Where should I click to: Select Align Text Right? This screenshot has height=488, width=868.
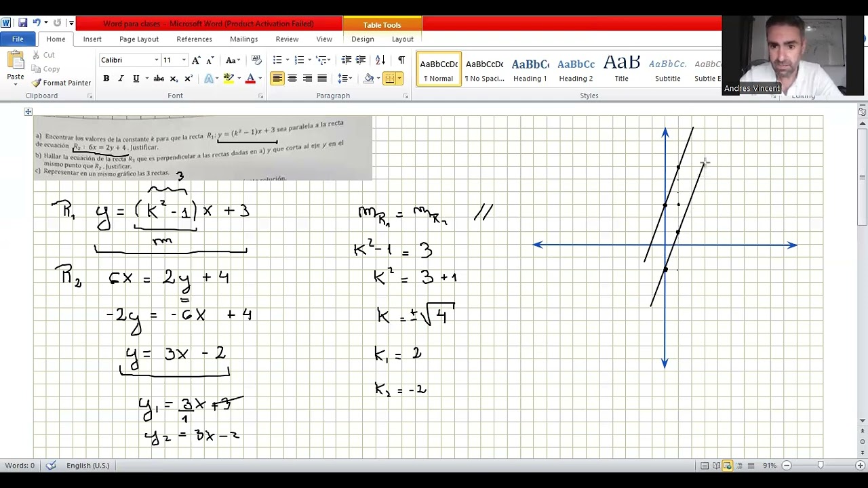(307, 79)
